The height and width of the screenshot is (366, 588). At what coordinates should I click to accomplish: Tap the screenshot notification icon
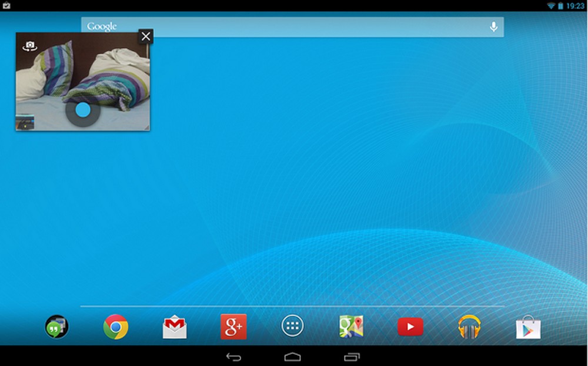7,5
